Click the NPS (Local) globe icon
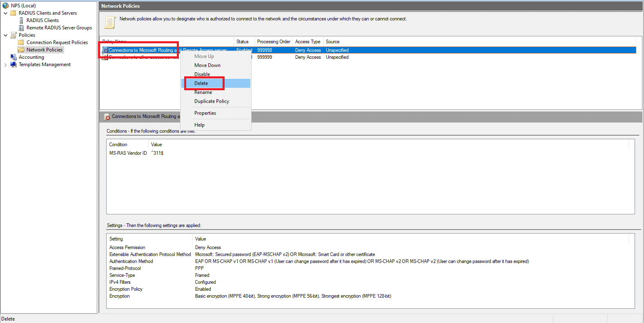The height and width of the screenshot is (323, 644). pos(6,6)
